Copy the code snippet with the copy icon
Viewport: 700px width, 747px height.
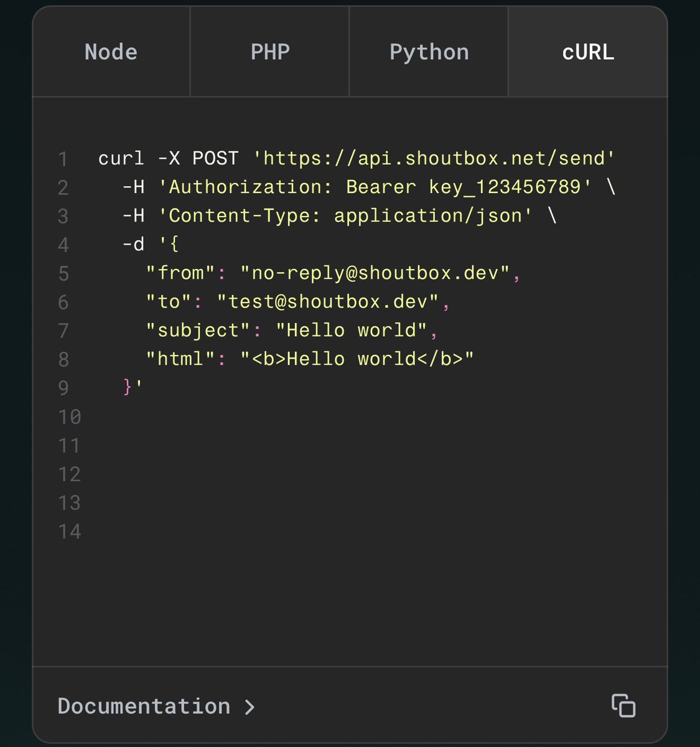point(623,706)
